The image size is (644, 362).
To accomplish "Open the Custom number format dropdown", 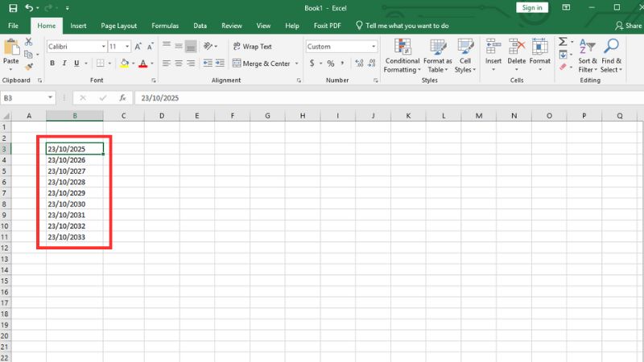I will pyautogui.click(x=374, y=47).
